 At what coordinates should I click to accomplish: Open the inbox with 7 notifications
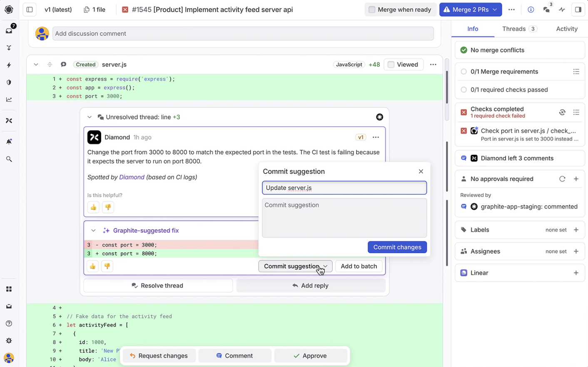pyautogui.click(x=9, y=30)
